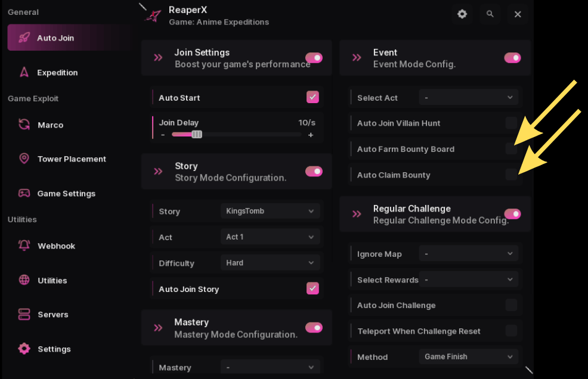Enable Auto Claim Bounty checkbox
This screenshot has width=588, height=379.
511,175
